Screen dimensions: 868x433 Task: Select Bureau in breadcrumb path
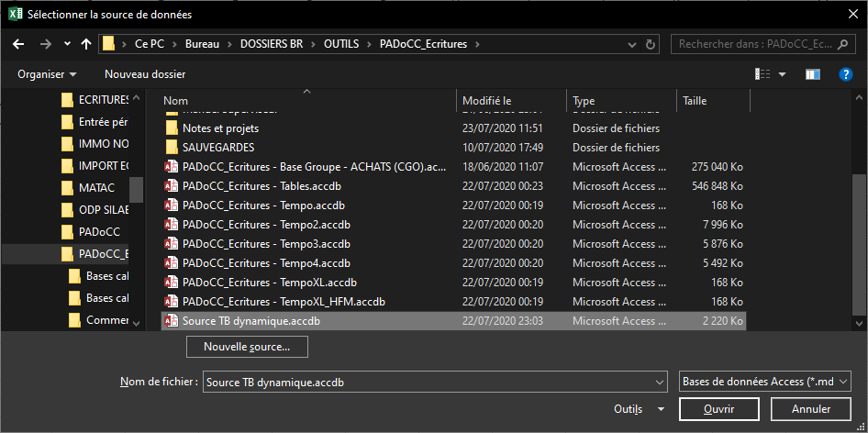tap(202, 44)
